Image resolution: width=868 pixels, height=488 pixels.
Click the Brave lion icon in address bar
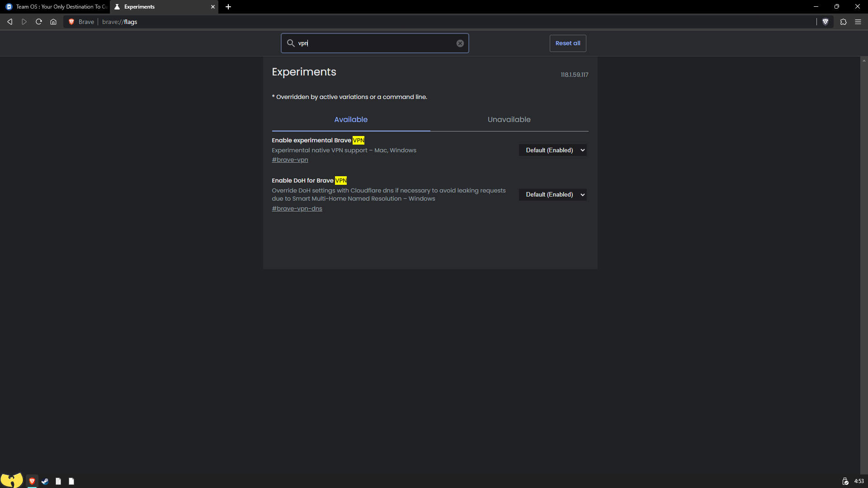click(x=71, y=22)
